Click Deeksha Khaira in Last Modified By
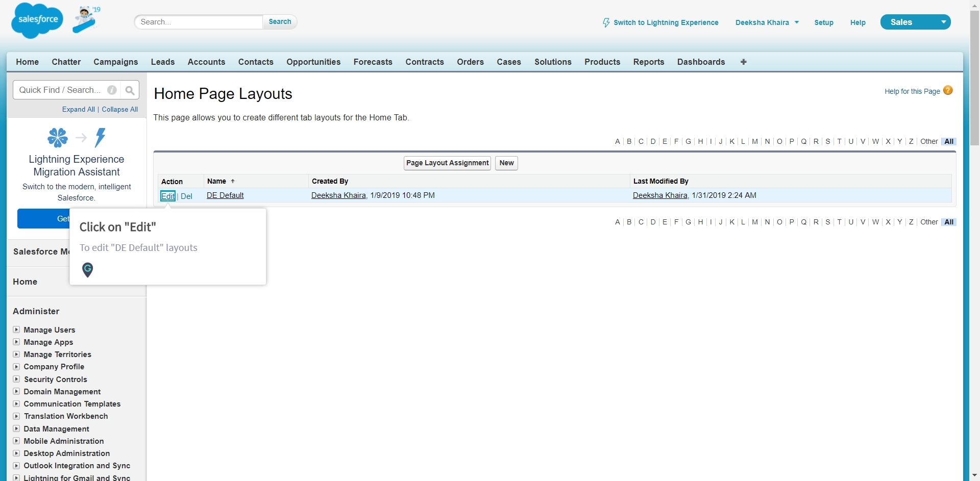 [660, 195]
